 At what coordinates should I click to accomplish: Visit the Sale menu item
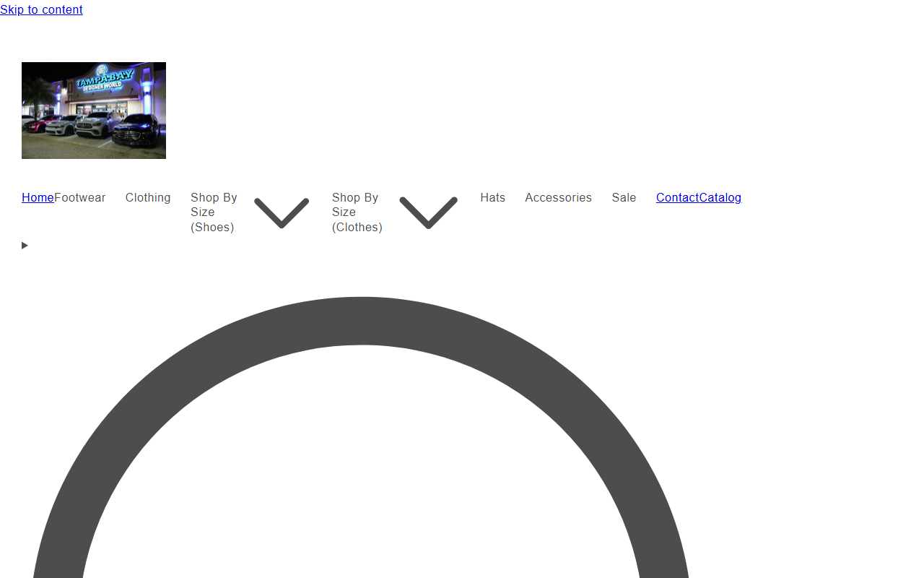coord(624,197)
